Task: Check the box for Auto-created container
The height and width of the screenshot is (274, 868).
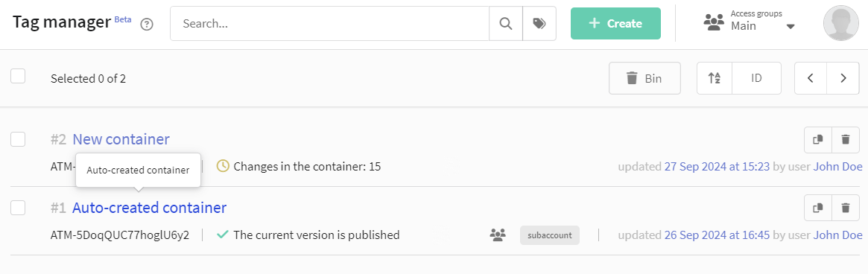Action: point(19,208)
